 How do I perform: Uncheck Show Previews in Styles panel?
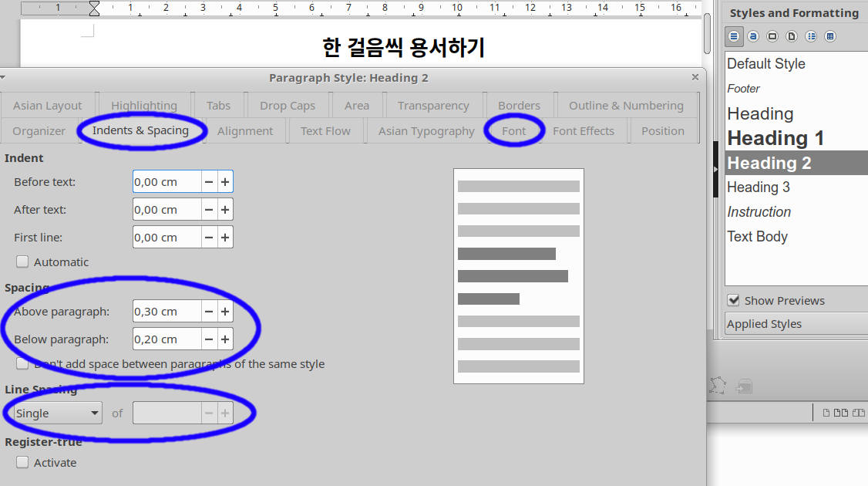pos(733,300)
